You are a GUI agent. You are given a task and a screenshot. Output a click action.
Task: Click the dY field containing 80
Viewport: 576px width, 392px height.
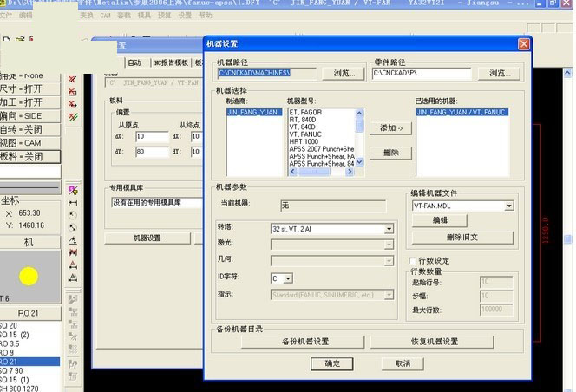pyautogui.click(x=152, y=152)
